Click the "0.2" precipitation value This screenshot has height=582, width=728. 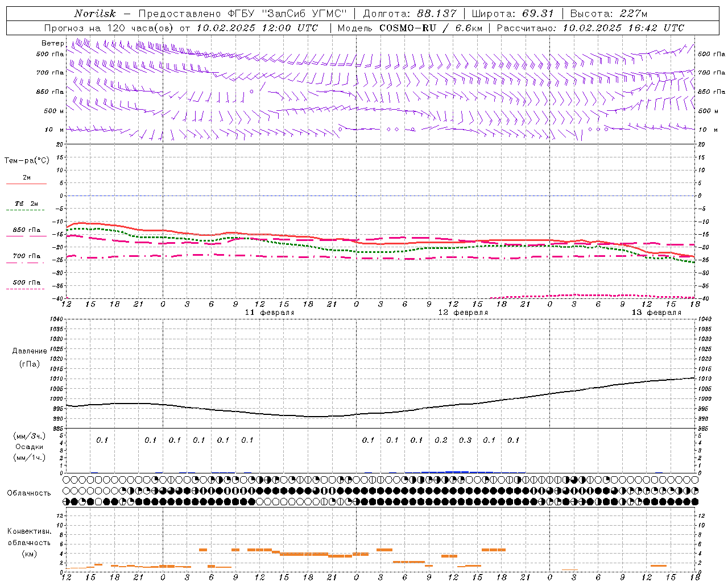441,440
